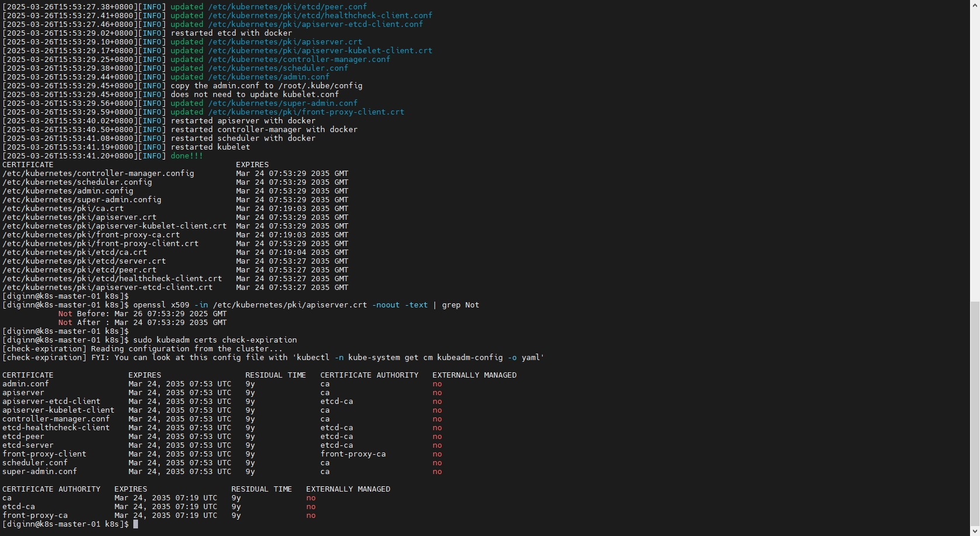Image resolution: width=980 pixels, height=536 pixels.
Task: Click the /etc/kubernetes/super-admin.conf path in log
Action: (x=282, y=103)
